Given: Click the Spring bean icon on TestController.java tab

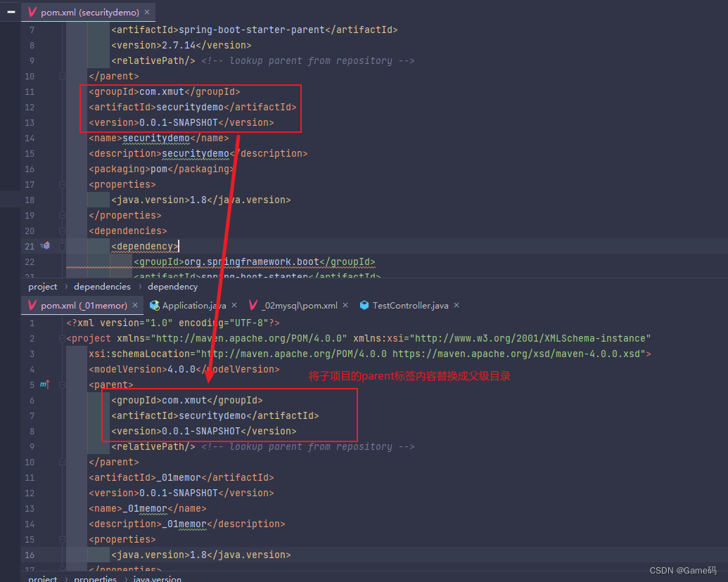Looking at the screenshot, I should [x=364, y=305].
